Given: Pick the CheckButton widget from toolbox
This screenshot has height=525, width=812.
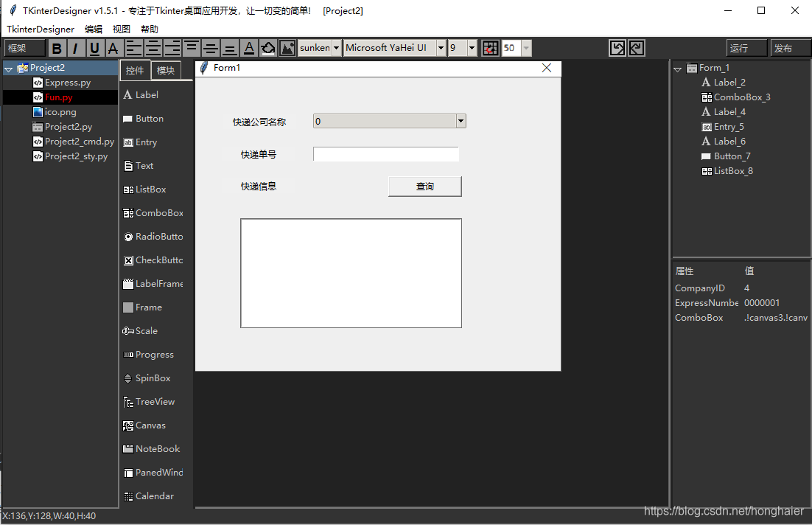Looking at the screenshot, I should pyautogui.click(x=153, y=260).
